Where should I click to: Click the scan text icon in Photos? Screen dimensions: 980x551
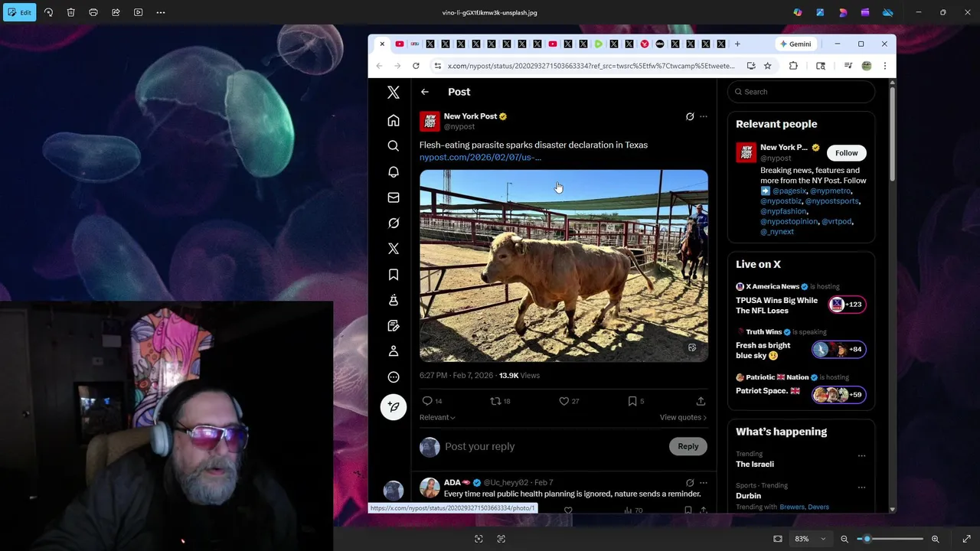click(501, 539)
